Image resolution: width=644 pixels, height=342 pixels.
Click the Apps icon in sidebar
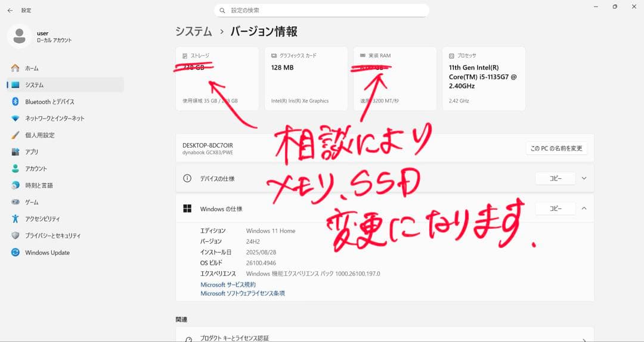coord(15,152)
